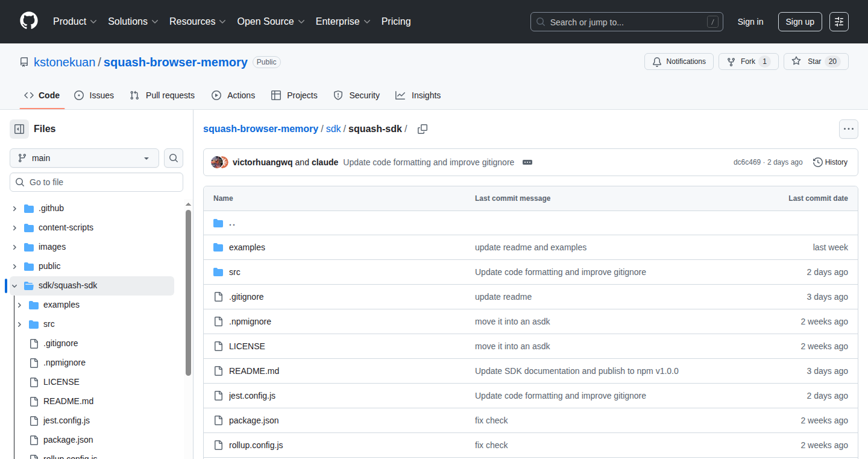This screenshot has width=868, height=459.
Task: Open the Pull requests tab
Action: tap(162, 95)
